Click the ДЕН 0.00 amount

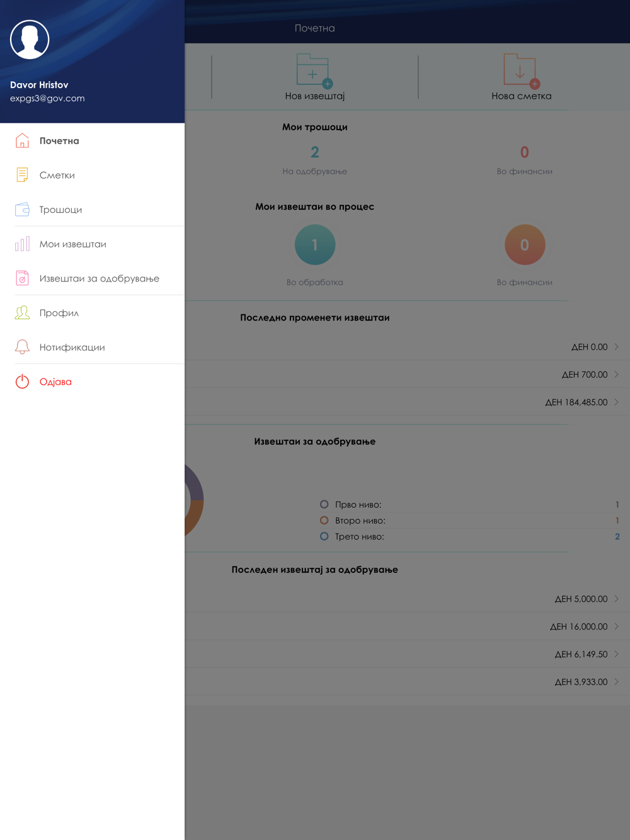pyautogui.click(x=589, y=347)
